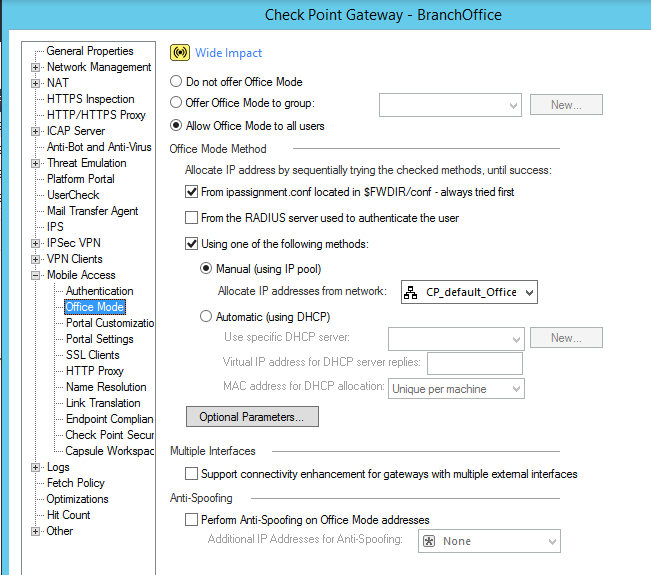Screen dimensions: 651x575
Task: Click the None asterisk icon in Anti-Spoofing
Action: [428, 541]
